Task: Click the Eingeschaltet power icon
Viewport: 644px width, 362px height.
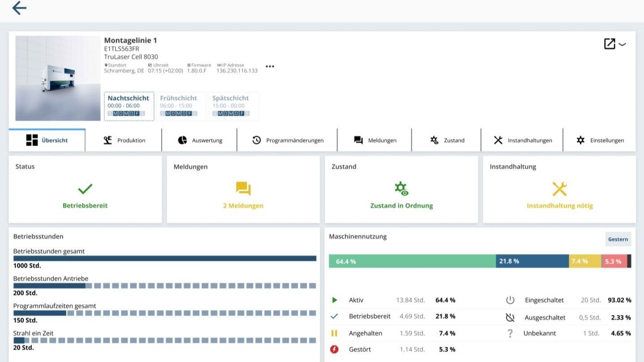Action: [x=510, y=300]
